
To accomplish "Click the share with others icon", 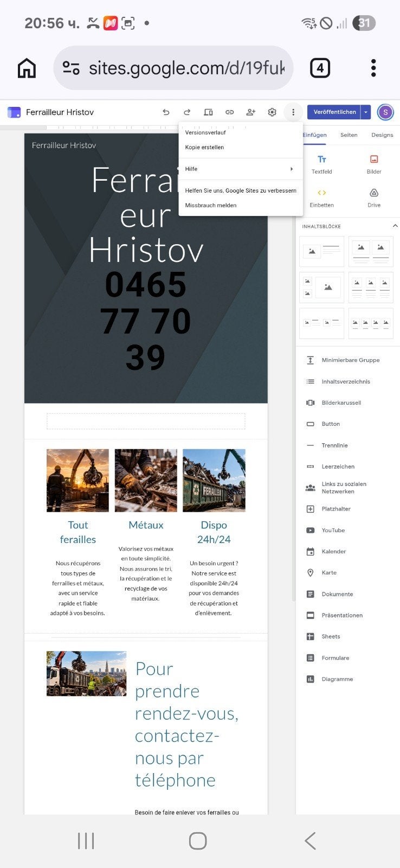I will [250, 112].
